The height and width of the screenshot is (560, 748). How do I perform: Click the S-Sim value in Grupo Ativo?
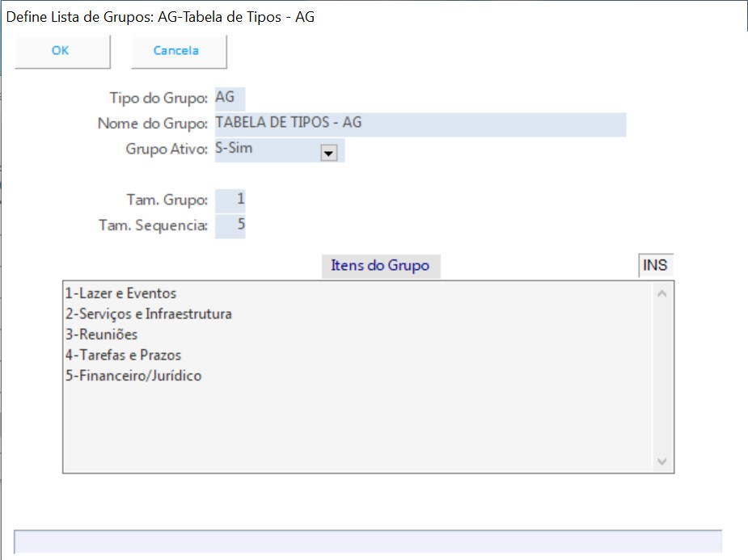pyautogui.click(x=267, y=150)
